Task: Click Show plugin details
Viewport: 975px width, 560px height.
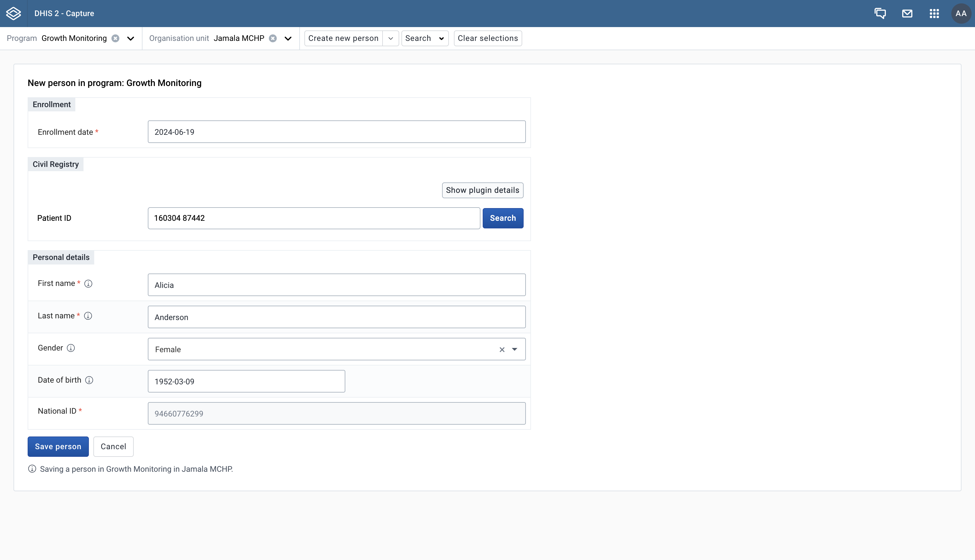Action: pos(482,190)
